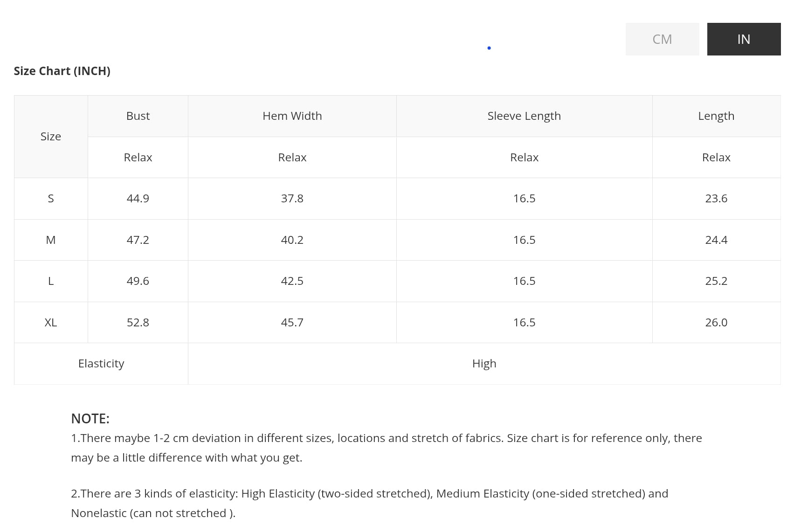Select the XL size row label
801x532 pixels.
51,323
